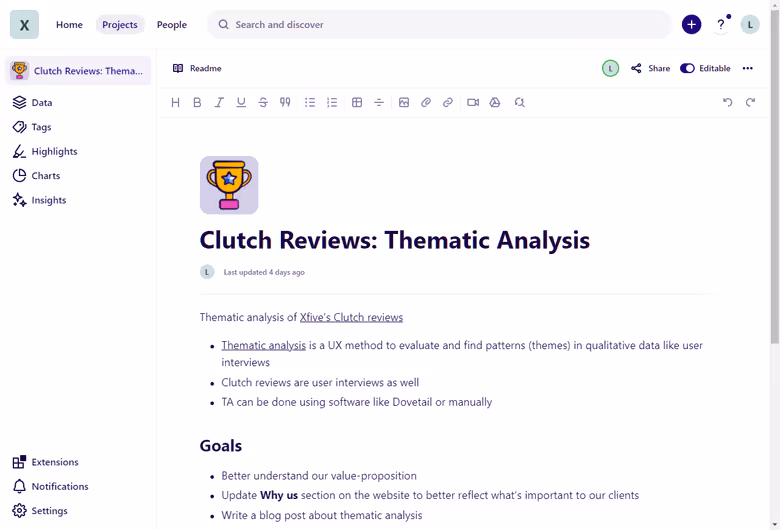Insert from Google Drive

click(x=494, y=103)
